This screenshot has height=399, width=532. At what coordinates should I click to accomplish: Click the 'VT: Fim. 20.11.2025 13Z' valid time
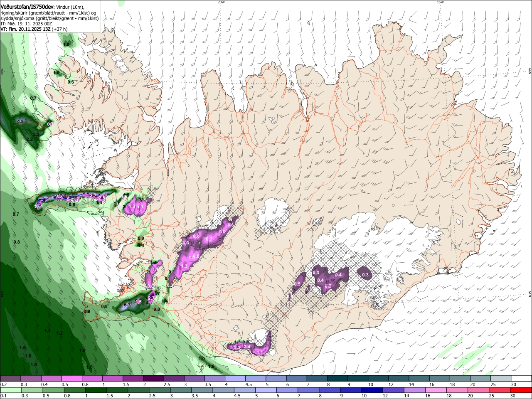[26, 29]
